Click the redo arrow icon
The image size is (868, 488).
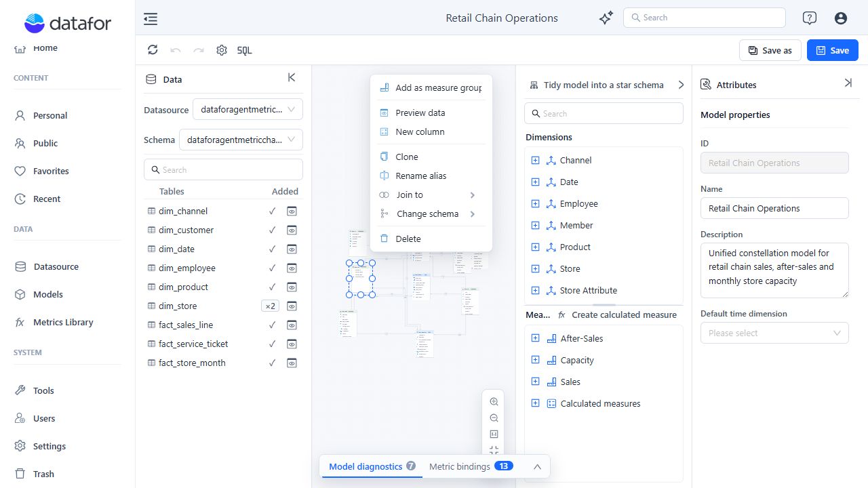click(199, 50)
